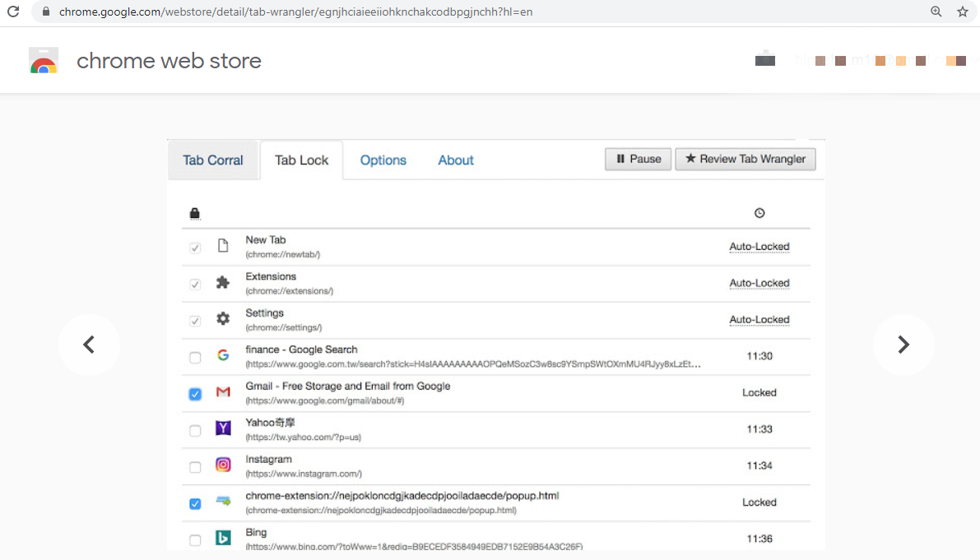The height and width of the screenshot is (560, 980).
Task: Click the bookmark star in the address bar
Action: (963, 12)
